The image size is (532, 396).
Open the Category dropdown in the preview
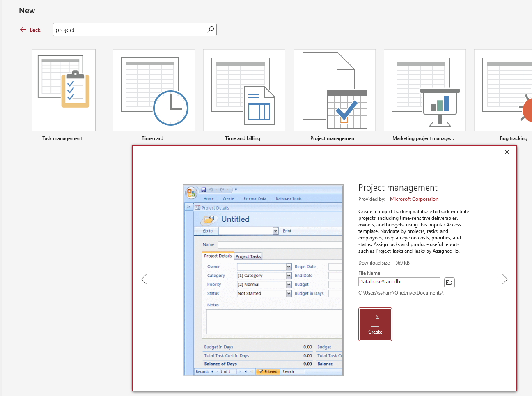coord(288,275)
